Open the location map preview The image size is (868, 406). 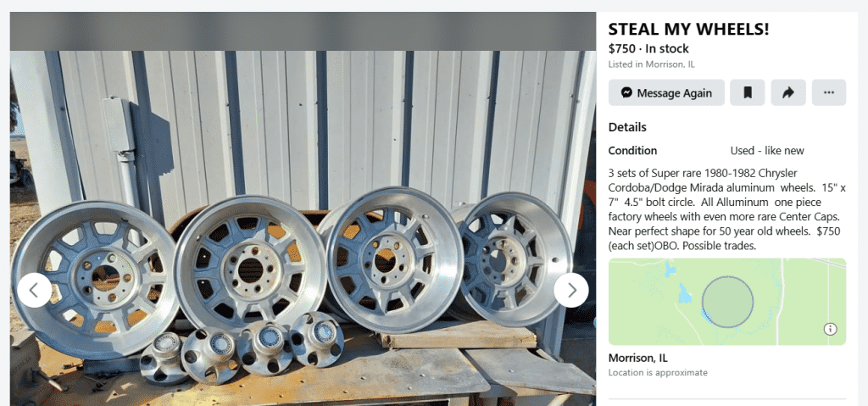click(726, 302)
